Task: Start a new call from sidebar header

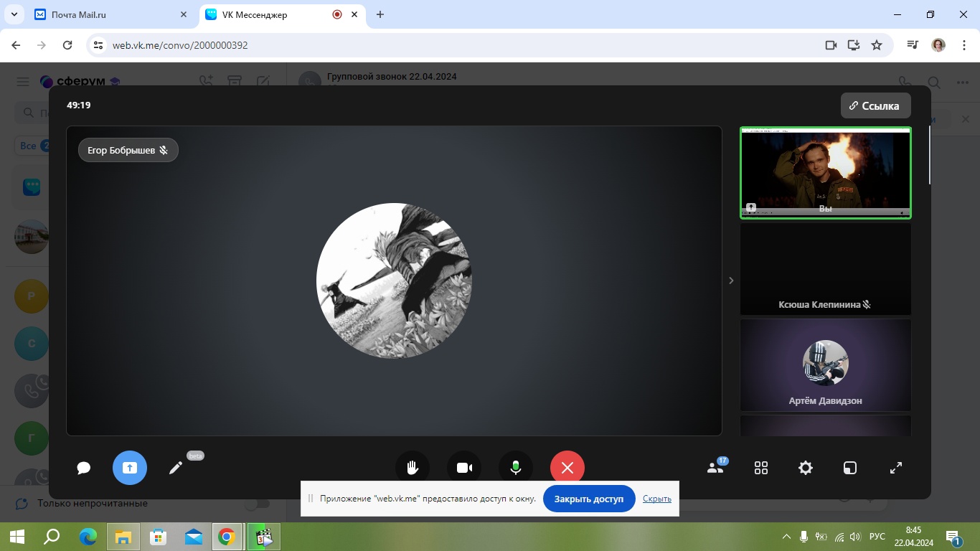Action: pyautogui.click(x=207, y=82)
